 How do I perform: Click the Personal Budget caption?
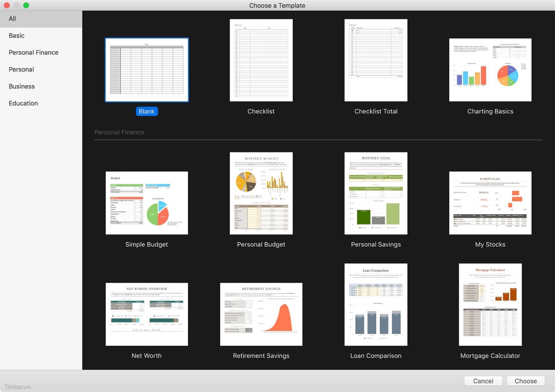point(261,245)
